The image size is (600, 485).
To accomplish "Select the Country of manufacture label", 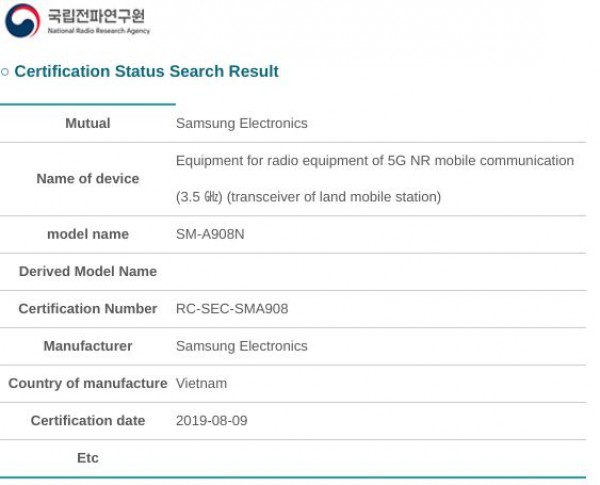I will pos(88,383).
